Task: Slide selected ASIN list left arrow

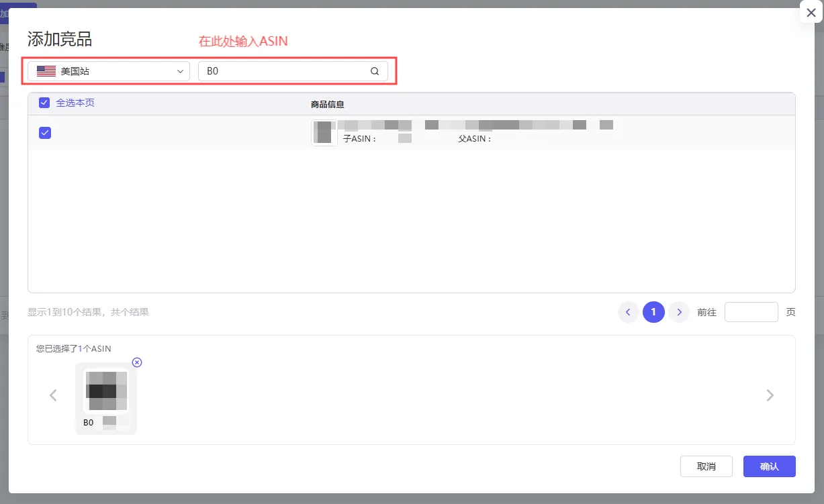Action: coord(53,395)
